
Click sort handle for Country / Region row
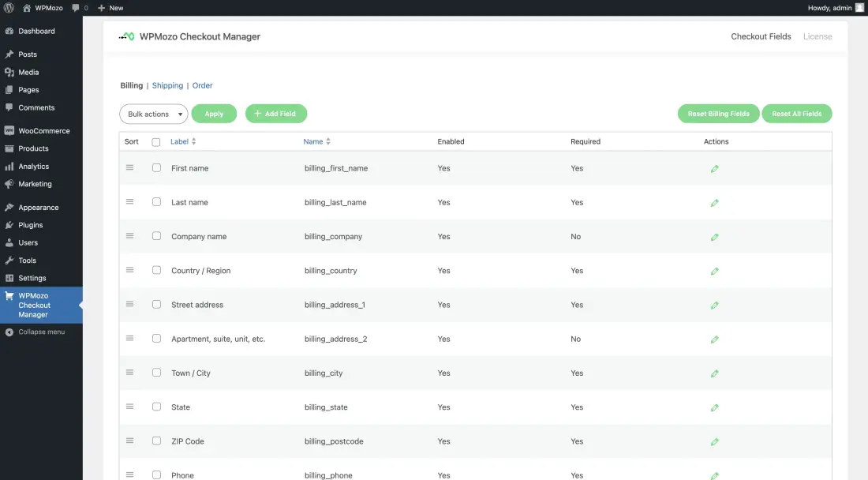tap(129, 270)
